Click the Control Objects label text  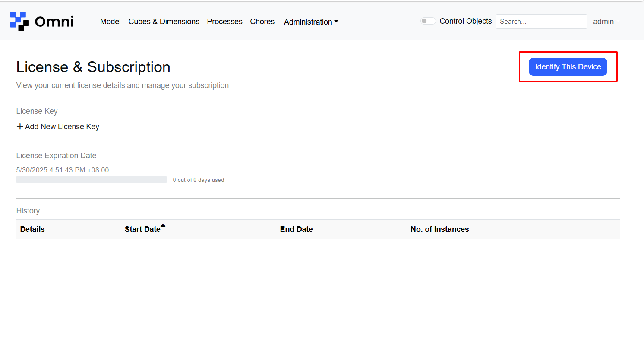pos(466,21)
